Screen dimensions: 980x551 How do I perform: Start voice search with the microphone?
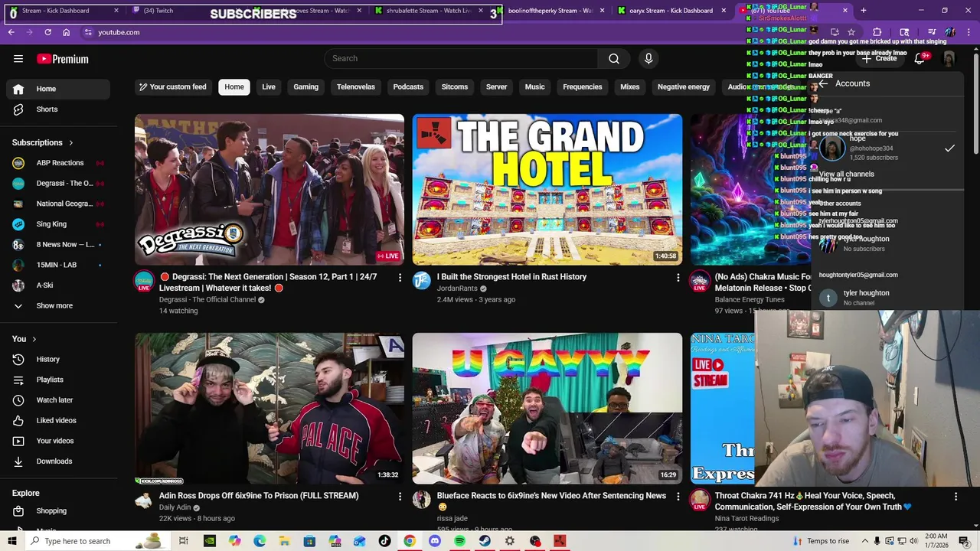(x=648, y=58)
